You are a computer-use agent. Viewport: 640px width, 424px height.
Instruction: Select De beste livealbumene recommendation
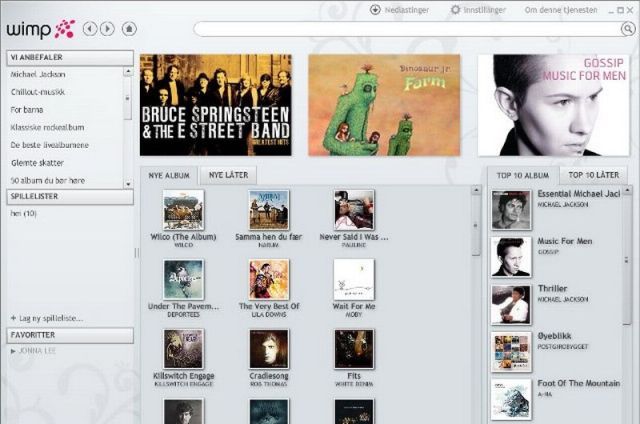pos(49,145)
